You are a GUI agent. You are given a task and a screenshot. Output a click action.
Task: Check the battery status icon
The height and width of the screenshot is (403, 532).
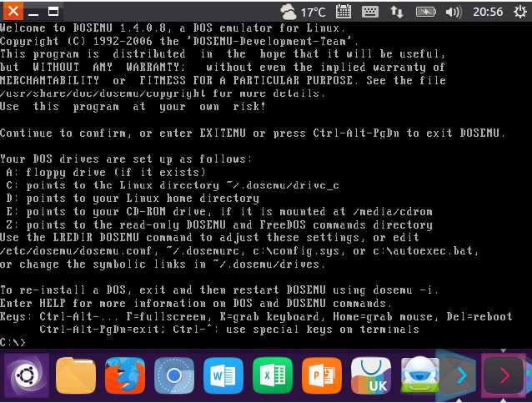426,13
